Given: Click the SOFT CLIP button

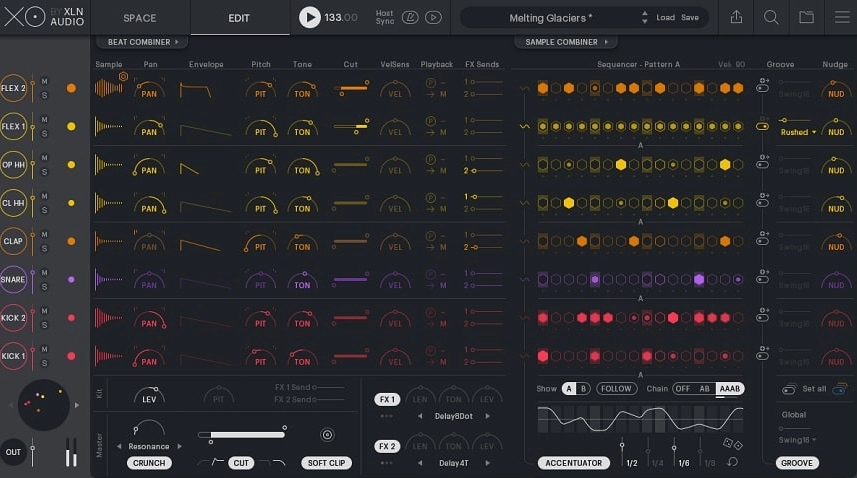Looking at the screenshot, I should point(326,463).
